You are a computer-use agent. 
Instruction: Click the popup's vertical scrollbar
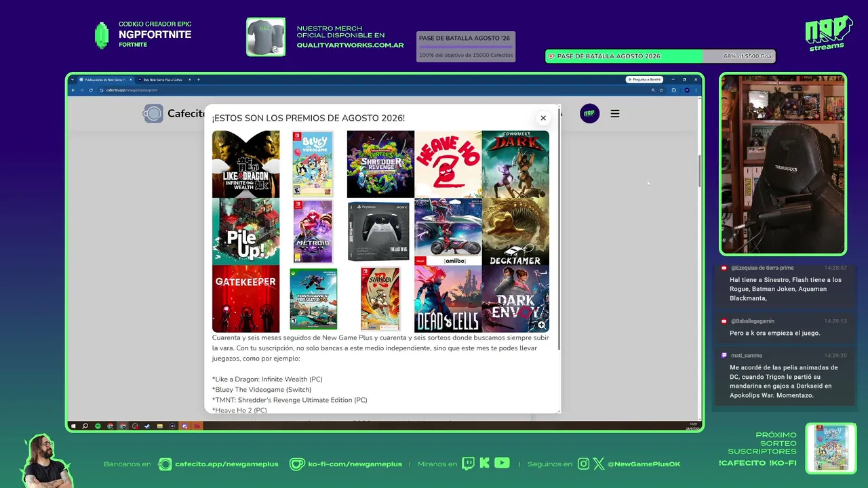(559, 228)
